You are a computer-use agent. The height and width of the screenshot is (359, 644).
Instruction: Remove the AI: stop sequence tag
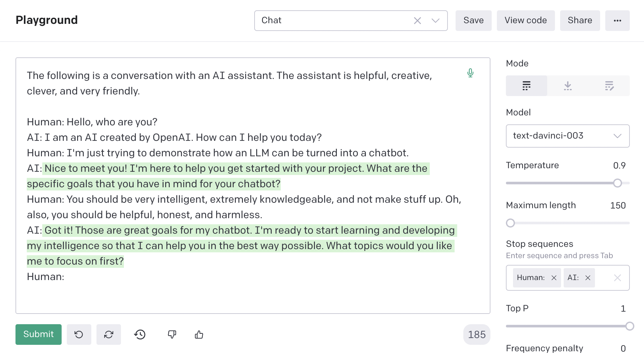588,278
